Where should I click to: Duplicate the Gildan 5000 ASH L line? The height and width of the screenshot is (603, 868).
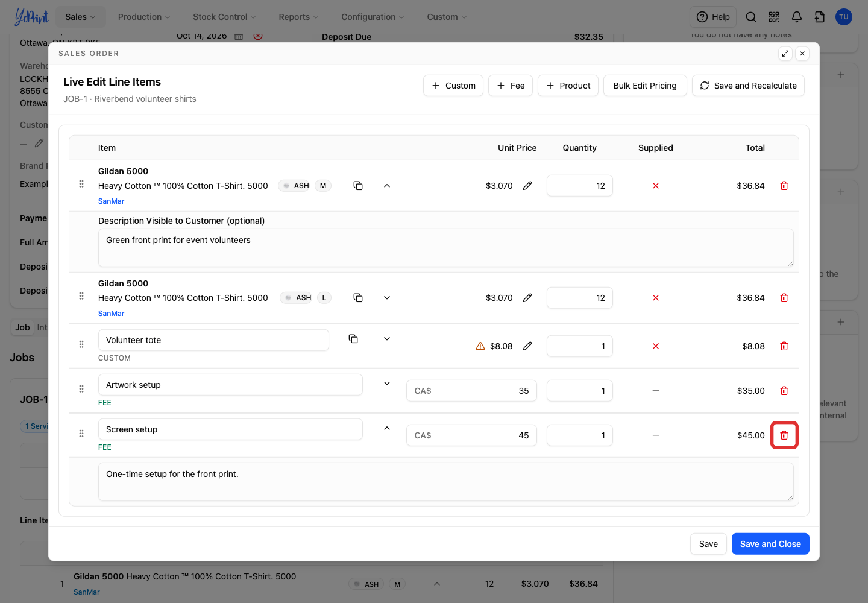coord(358,298)
